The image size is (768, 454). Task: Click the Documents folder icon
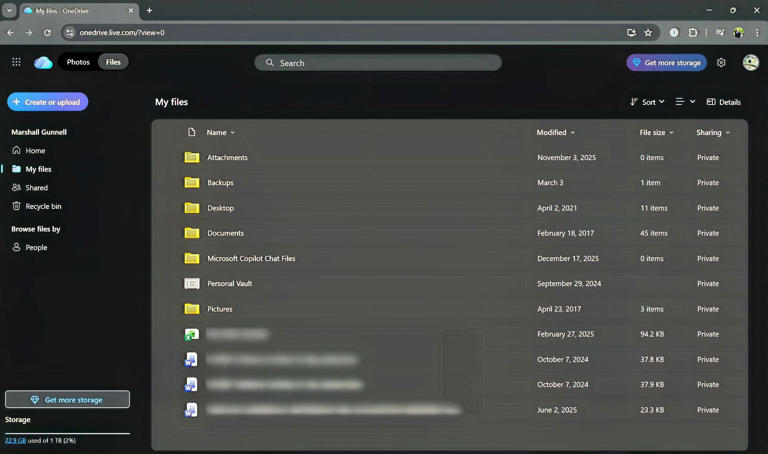click(192, 233)
